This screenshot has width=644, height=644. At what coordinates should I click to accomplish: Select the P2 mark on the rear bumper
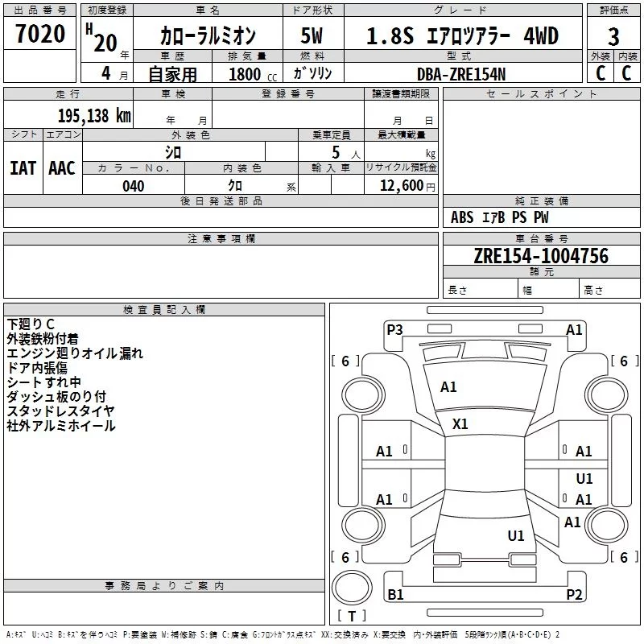[574, 594]
